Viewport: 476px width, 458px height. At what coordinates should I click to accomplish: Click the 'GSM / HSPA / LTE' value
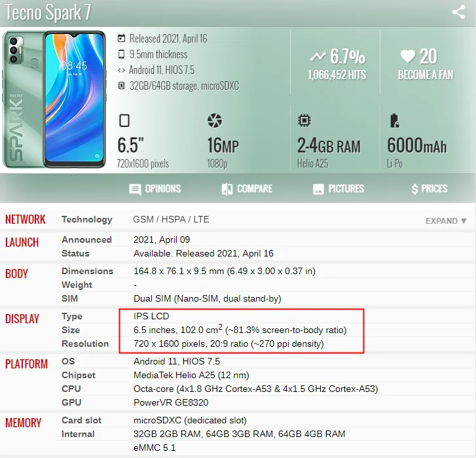(x=171, y=219)
